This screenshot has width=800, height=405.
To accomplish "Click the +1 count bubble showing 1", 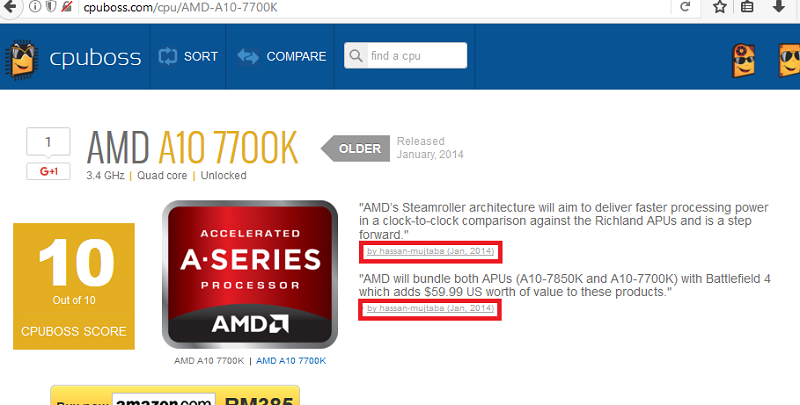I will click(x=48, y=141).
